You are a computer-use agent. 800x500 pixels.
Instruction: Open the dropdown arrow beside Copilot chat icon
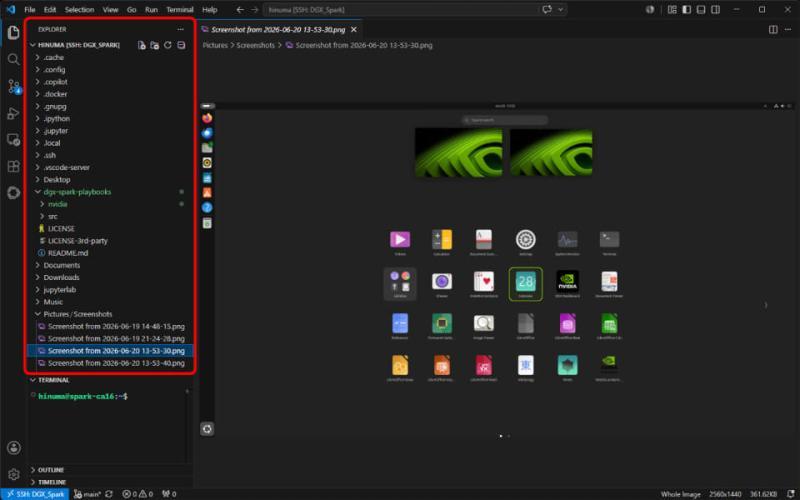pyautogui.click(x=561, y=10)
